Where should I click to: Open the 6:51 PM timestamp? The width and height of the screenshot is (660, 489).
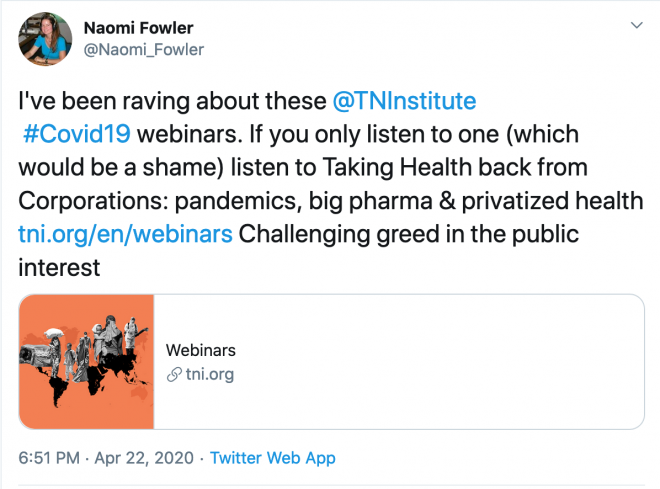click(x=51, y=458)
